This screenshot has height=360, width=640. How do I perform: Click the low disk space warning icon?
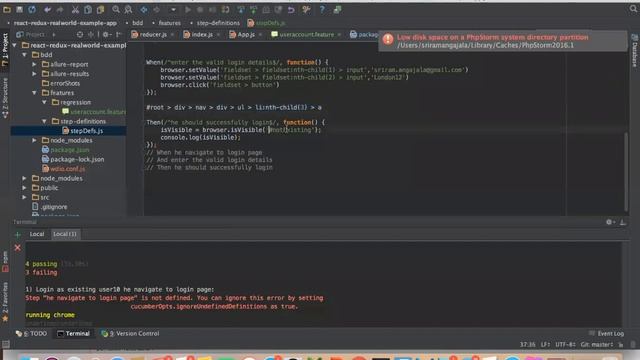point(388,39)
